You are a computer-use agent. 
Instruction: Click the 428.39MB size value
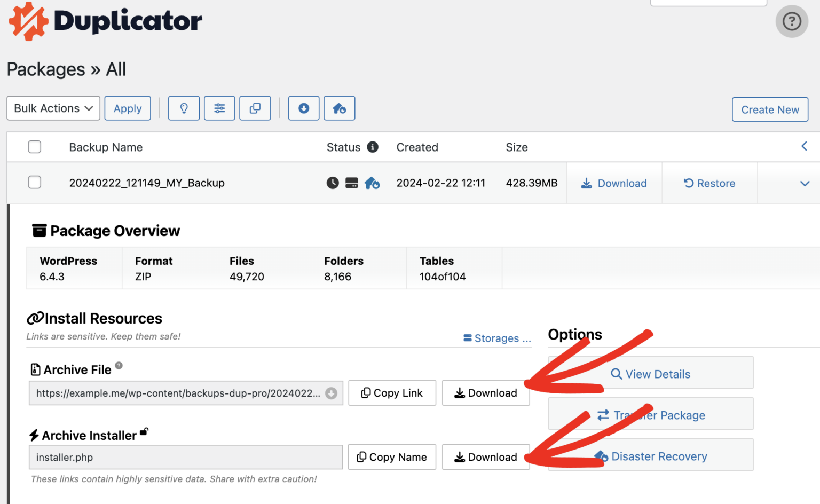click(x=532, y=183)
